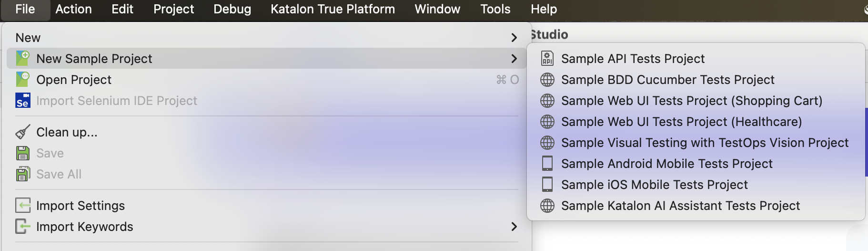
Task: Click phone icon beside Android Mobile Tests
Action: [547, 163]
